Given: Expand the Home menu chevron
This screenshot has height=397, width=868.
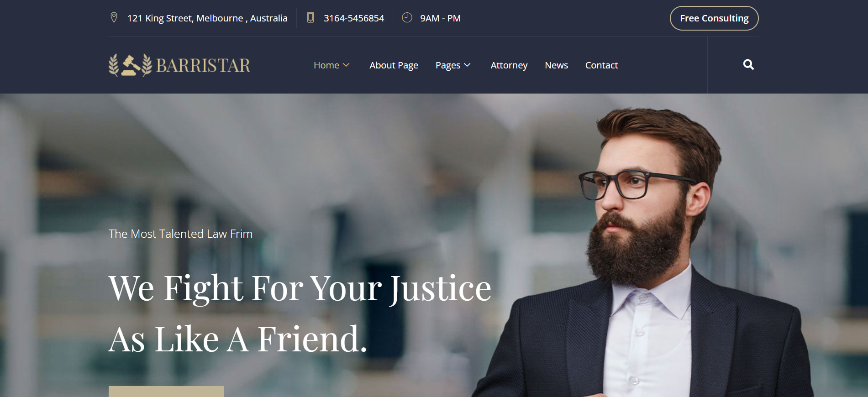Looking at the screenshot, I should 346,65.
